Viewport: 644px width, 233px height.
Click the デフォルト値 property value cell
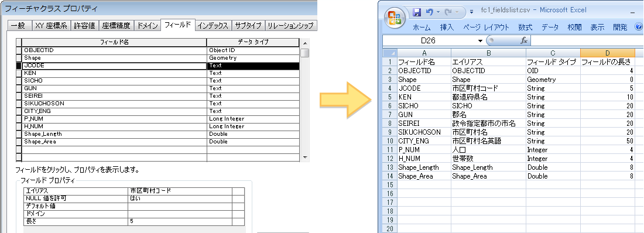click(x=180, y=206)
